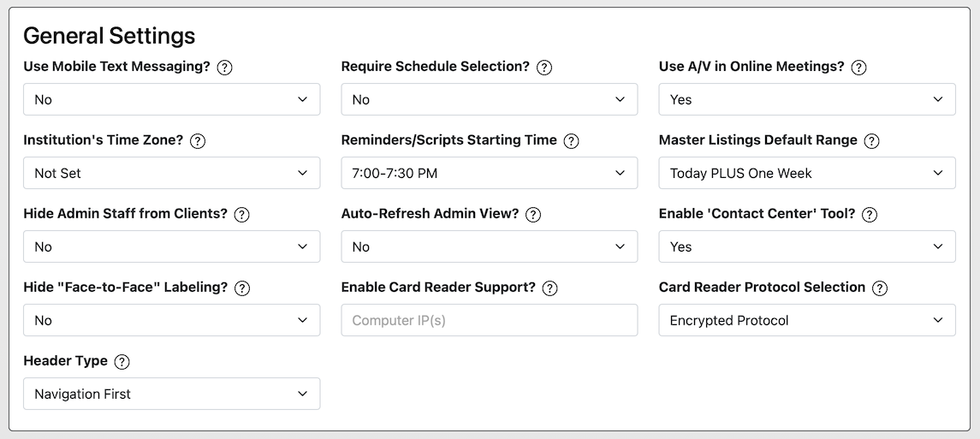Image resolution: width=980 pixels, height=439 pixels.
Task: Click help icon next to Hide Admin Staff
Action: coord(242,215)
